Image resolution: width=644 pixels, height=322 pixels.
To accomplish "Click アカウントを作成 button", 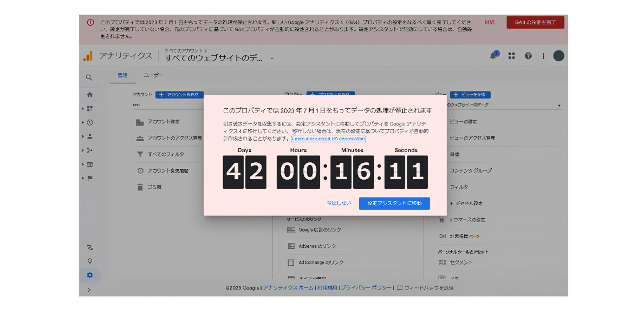I will [179, 95].
